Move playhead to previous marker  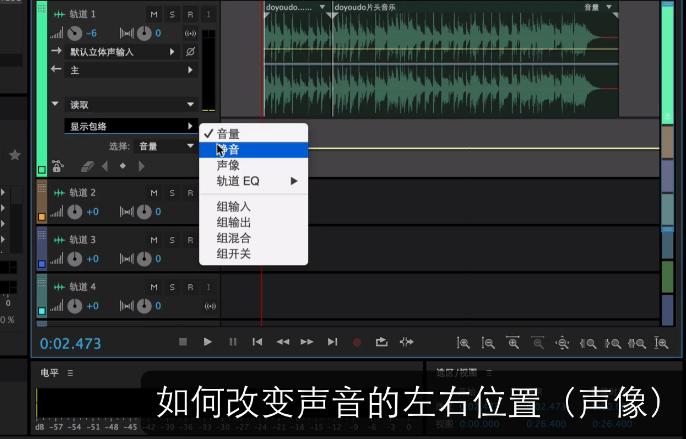pos(257,342)
